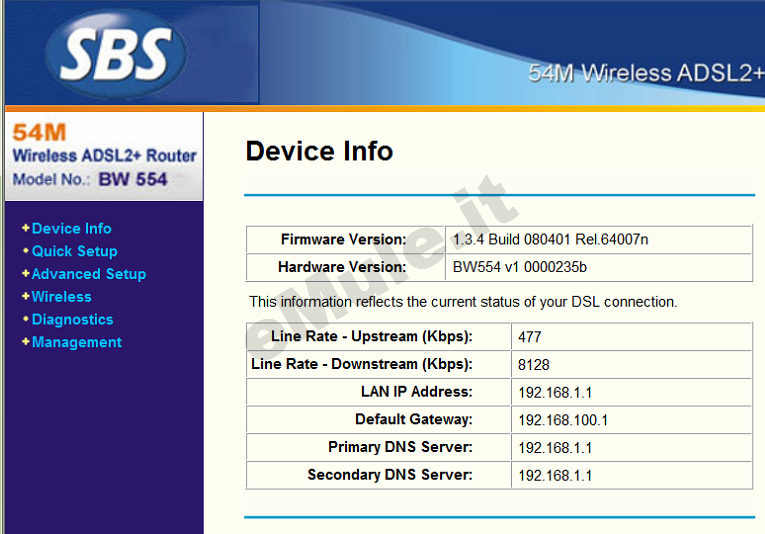Open the Device Info menu link
Screen dimensions: 765x534
click(71, 228)
